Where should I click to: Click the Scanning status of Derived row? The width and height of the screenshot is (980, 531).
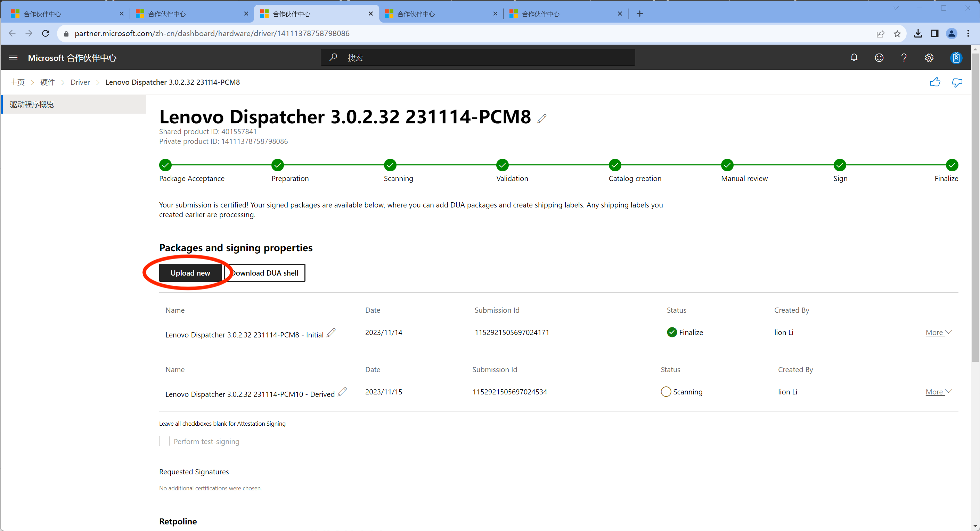pos(681,392)
